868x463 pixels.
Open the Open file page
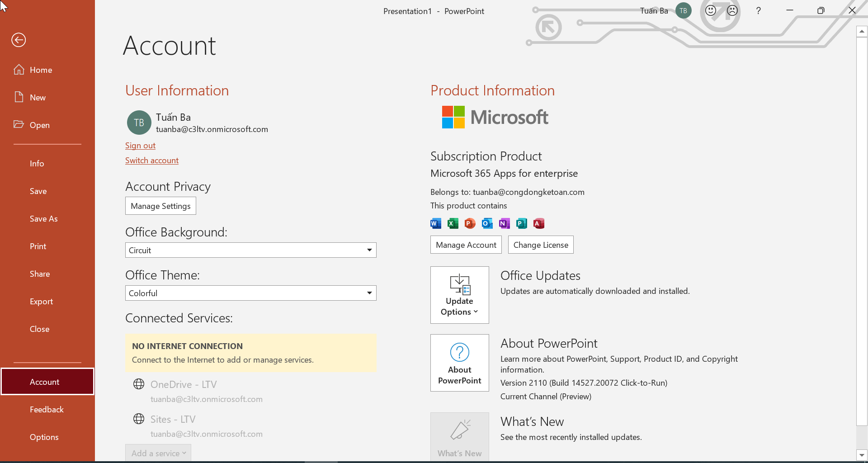(x=47, y=125)
